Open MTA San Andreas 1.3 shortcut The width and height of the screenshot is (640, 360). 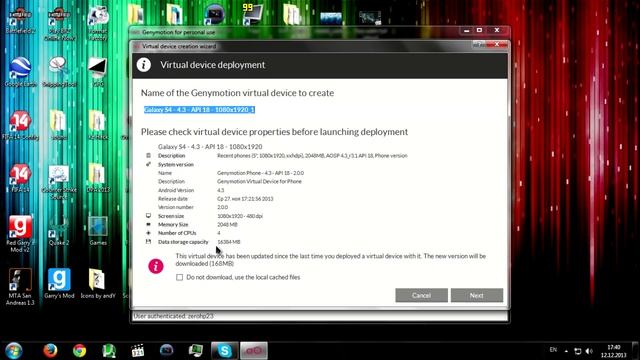(20, 287)
